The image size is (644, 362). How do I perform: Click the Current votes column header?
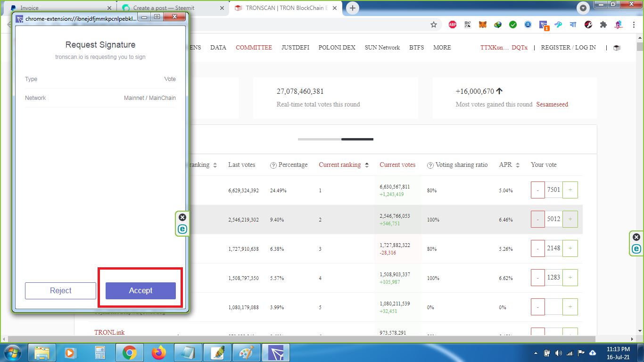[397, 165]
